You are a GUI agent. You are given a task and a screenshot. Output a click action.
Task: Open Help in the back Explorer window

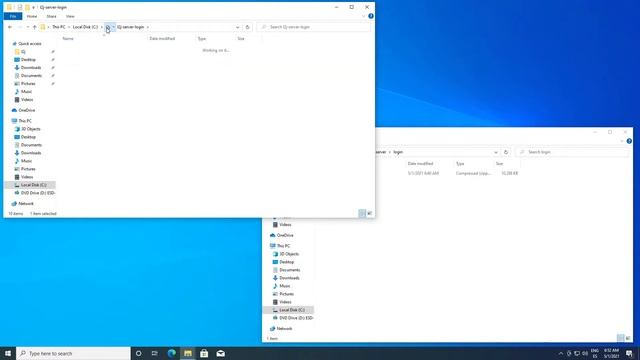[629, 141]
